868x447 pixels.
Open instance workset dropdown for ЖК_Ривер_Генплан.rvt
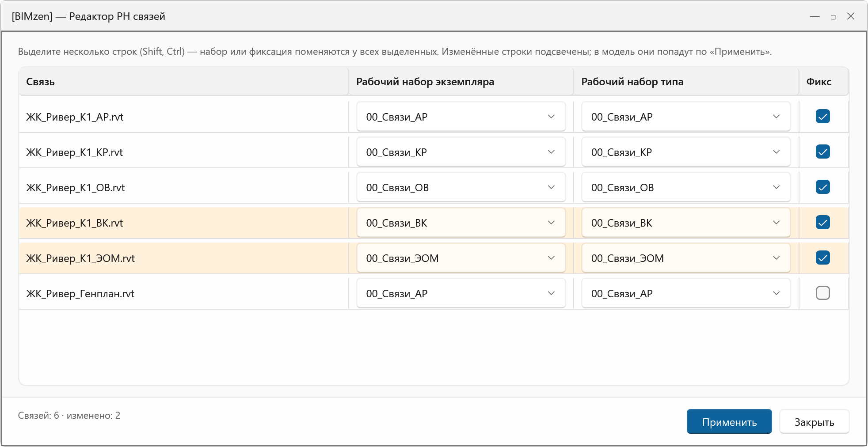[x=461, y=293]
